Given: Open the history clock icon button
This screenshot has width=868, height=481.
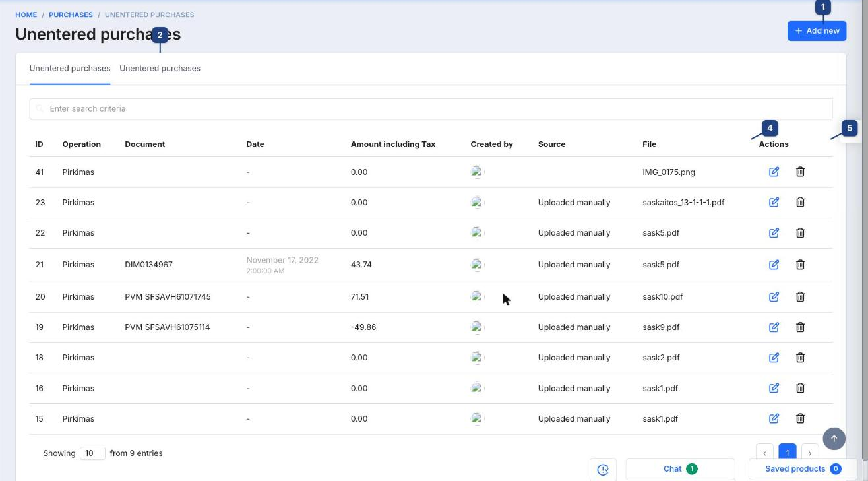Looking at the screenshot, I should [603, 469].
